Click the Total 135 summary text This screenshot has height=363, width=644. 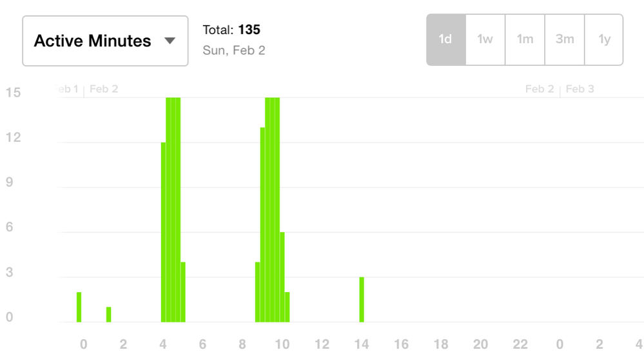pyautogui.click(x=231, y=30)
